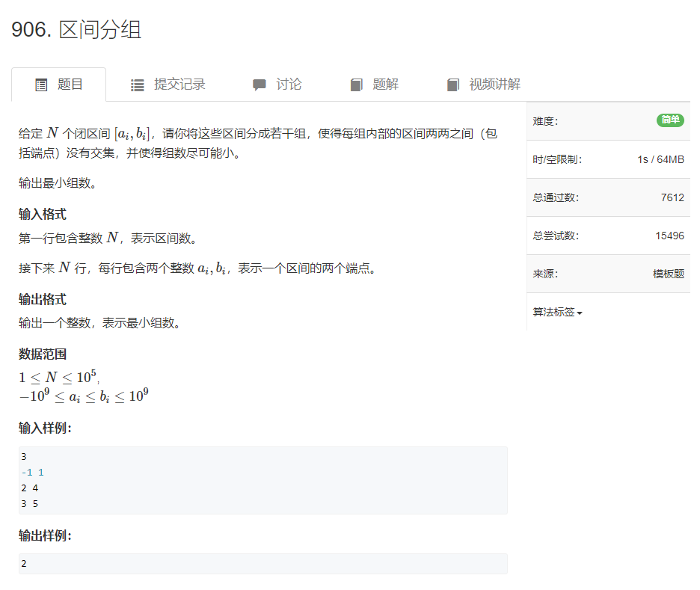Click the 模板题 source label

coord(669,274)
